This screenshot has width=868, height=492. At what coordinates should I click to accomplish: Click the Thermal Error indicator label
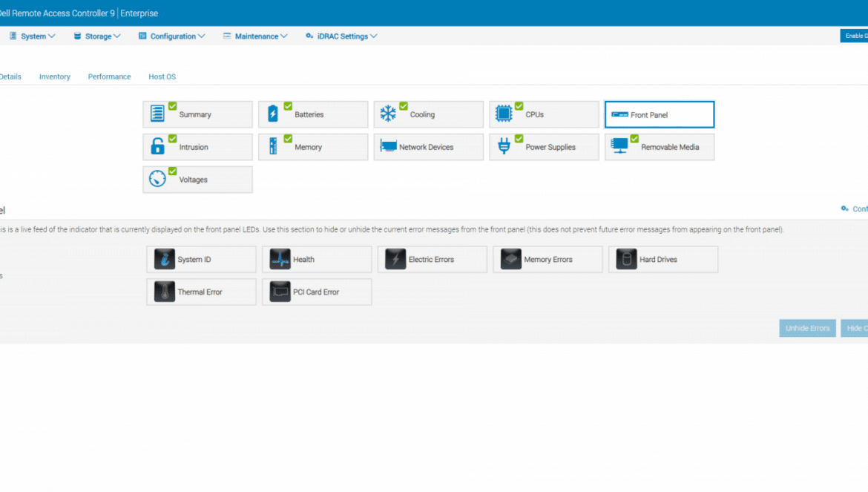(x=200, y=292)
